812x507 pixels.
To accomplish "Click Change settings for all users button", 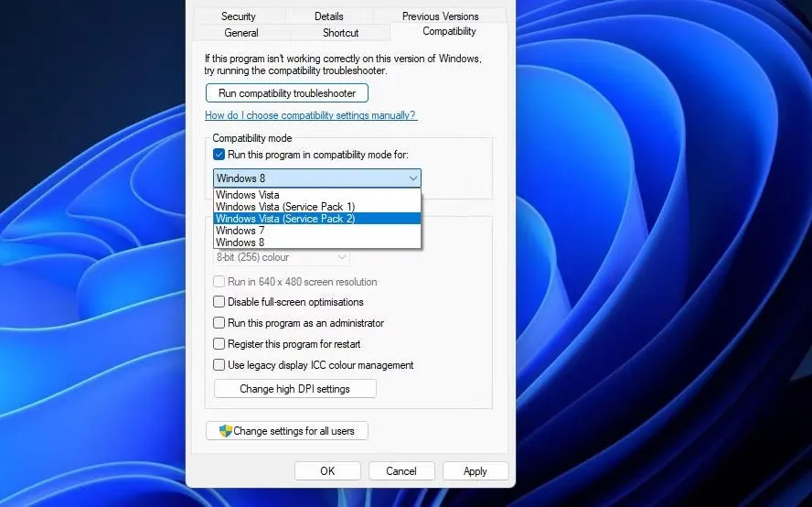I will pyautogui.click(x=287, y=431).
